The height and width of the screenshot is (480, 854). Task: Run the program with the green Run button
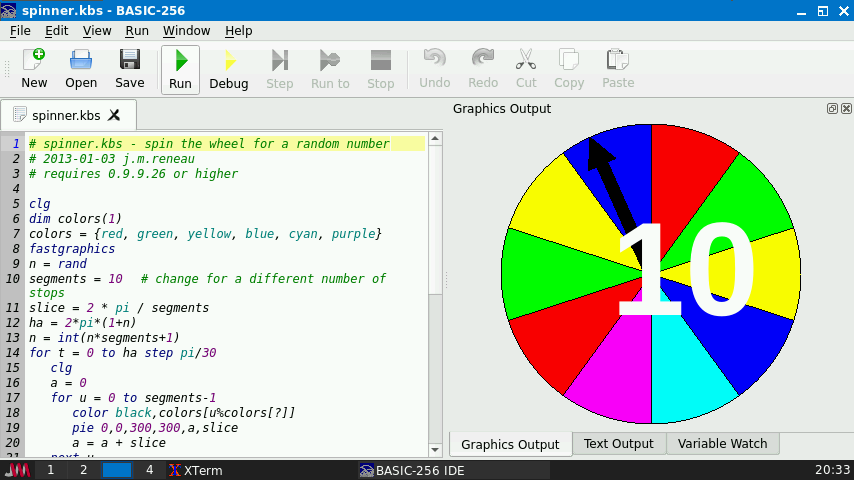180,69
